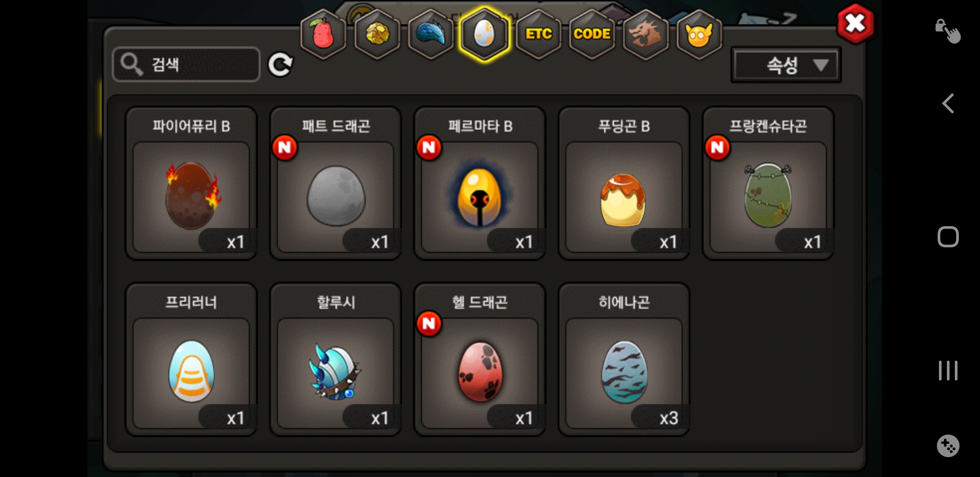Click the 검색 search field

(186, 64)
